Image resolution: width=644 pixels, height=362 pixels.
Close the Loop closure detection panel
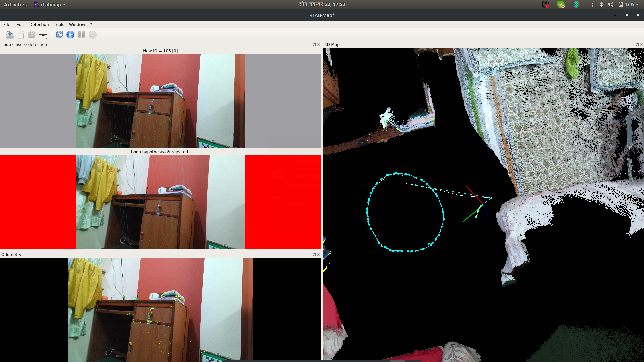(319, 44)
